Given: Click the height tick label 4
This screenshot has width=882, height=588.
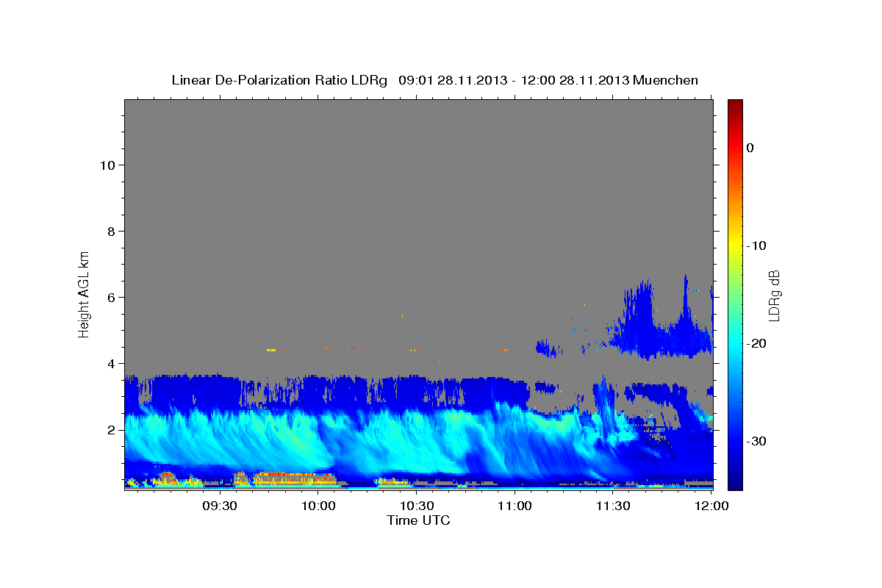Looking at the screenshot, I should 112,364.
